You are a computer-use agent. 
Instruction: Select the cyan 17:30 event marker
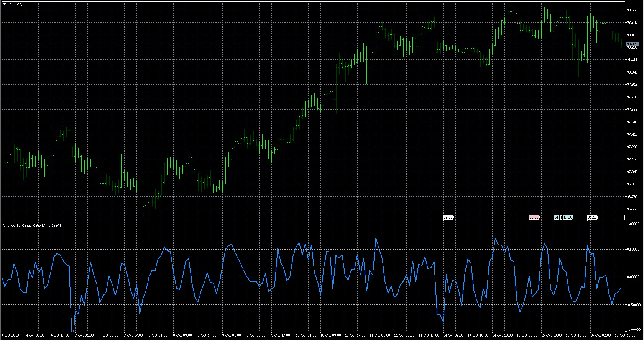[568, 217]
